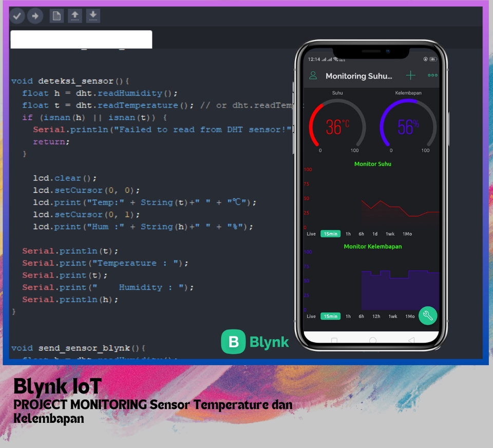Click the 'return;' statement

(51, 142)
